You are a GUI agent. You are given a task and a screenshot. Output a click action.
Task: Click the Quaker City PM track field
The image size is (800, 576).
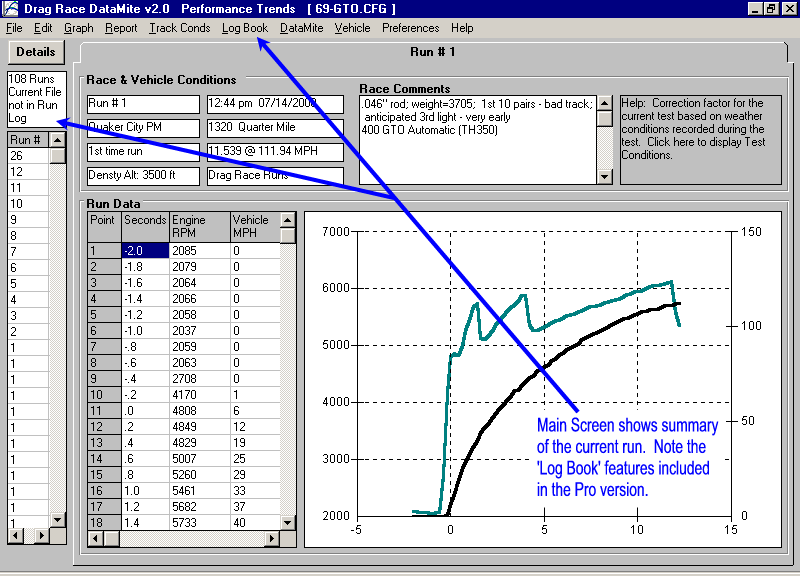click(x=142, y=128)
